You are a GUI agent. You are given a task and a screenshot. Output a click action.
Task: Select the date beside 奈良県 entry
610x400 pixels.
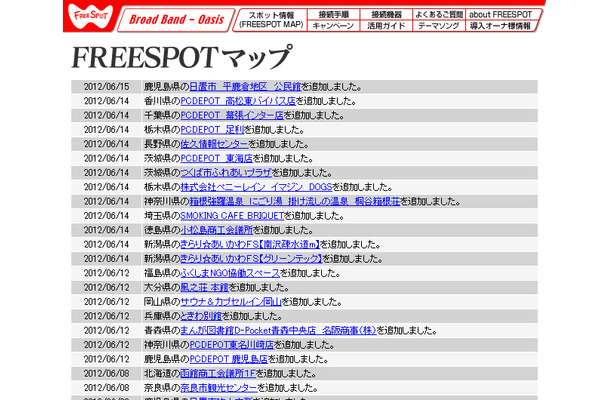click(106, 388)
